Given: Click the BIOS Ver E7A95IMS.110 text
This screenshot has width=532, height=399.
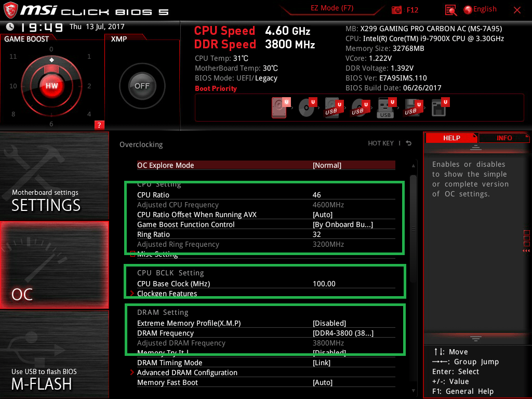Looking at the screenshot, I should pyautogui.click(x=386, y=78).
